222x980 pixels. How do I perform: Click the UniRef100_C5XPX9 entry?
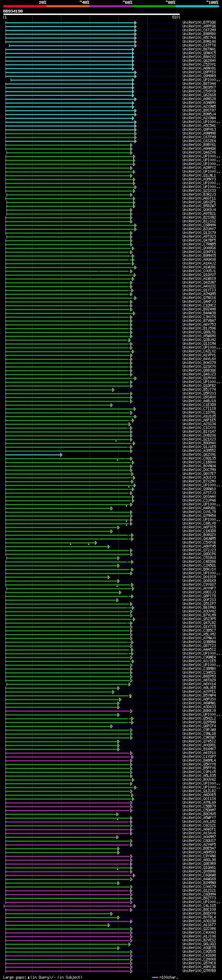pyautogui.click(x=199, y=91)
